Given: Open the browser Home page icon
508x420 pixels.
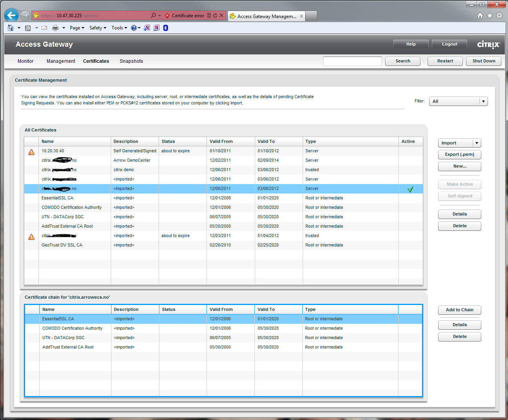Looking at the screenshot, I should tap(11, 28).
